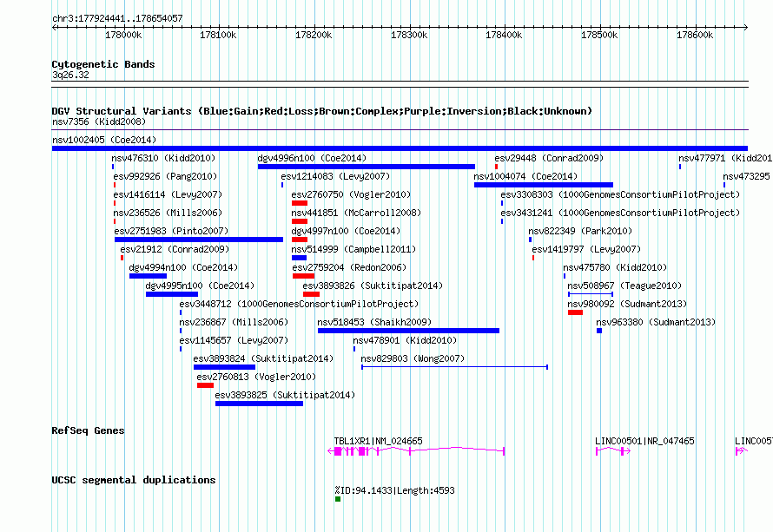Select nsv475780 (Kidd2010) variant label

point(615,267)
